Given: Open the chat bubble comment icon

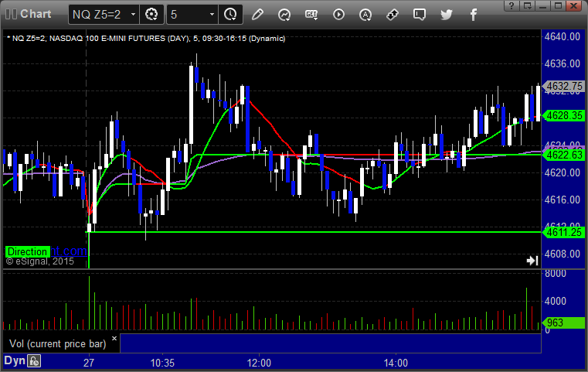Looking at the screenshot, I should coord(420,15).
